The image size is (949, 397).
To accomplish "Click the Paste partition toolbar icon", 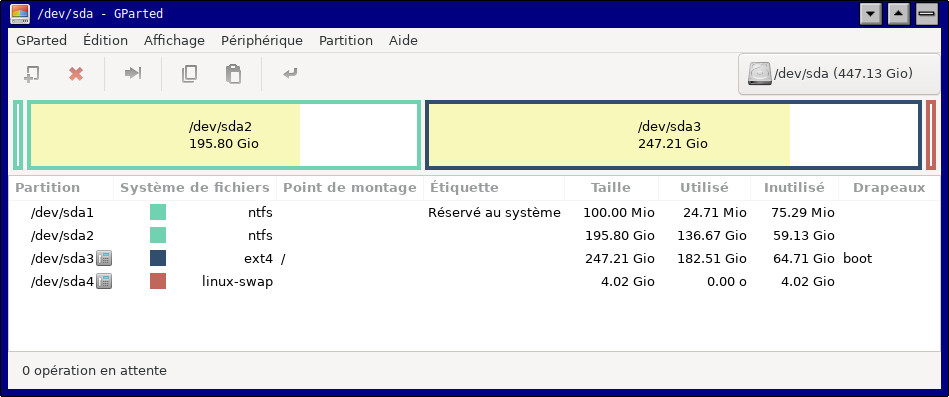I will 233,74.
